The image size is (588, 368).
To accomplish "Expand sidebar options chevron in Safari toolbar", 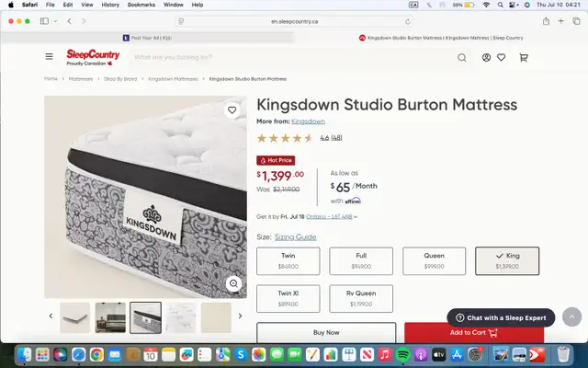I will click(55, 21).
